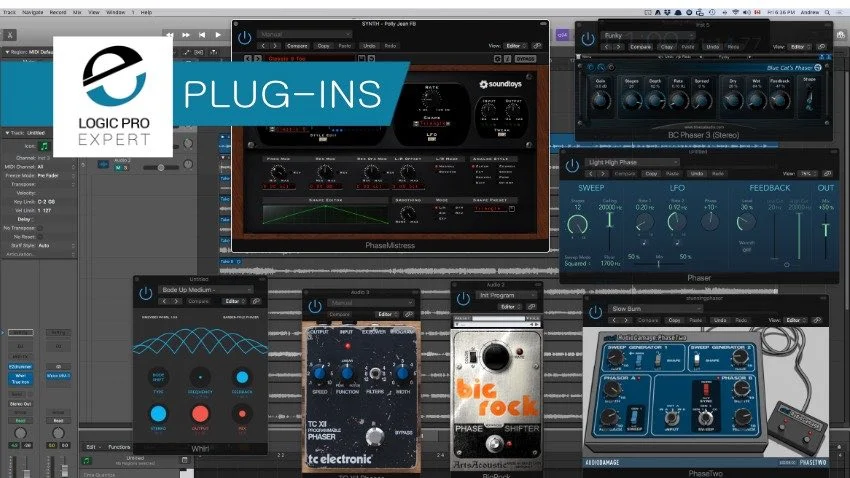Open the Init Program preset dropdown in BigRock
This screenshot has width=850, height=478.
[x=506, y=295]
